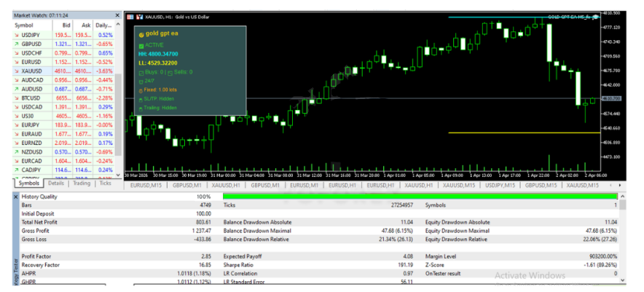Toggle the Buys checkbox in the EA panel
Image resolution: width=644 pixels, height=292 pixels.
141,73
